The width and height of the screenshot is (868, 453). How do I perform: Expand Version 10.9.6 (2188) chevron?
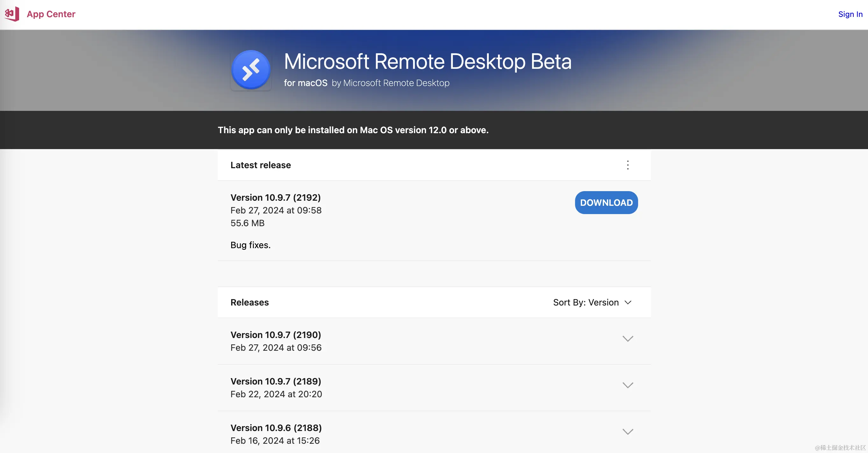pyautogui.click(x=627, y=431)
